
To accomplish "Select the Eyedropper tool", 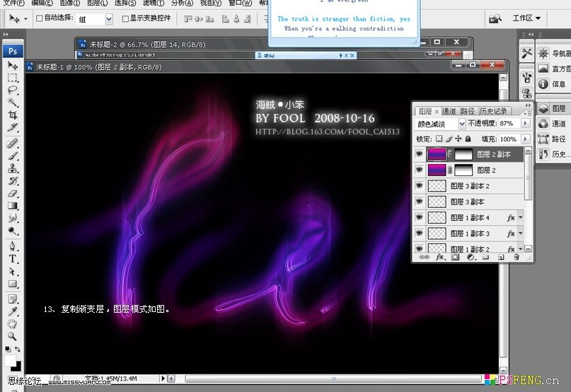I will point(12,311).
